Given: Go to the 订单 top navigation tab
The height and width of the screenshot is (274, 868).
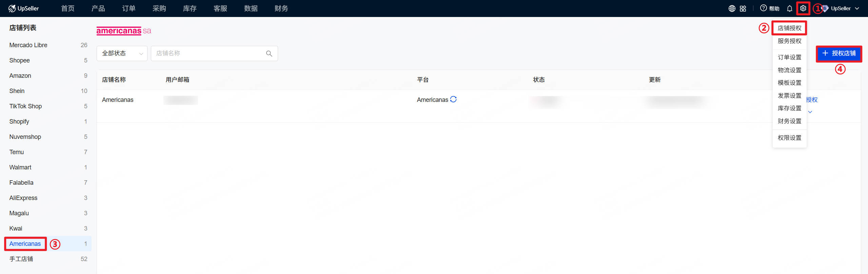Looking at the screenshot, I should tap(129, 8).
